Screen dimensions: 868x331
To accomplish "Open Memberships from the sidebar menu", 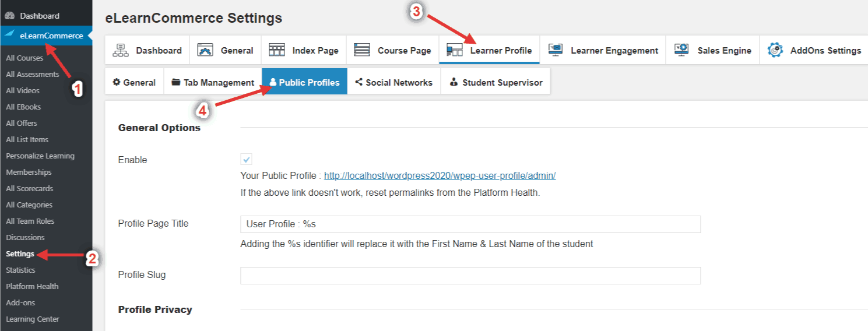I will point(29,172).
